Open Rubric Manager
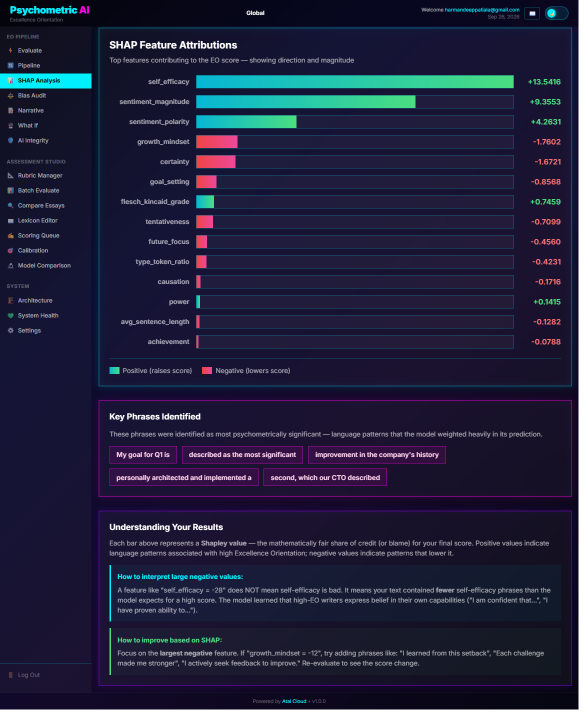Screen dimensions: 588x720 click(x=45, y=175)
